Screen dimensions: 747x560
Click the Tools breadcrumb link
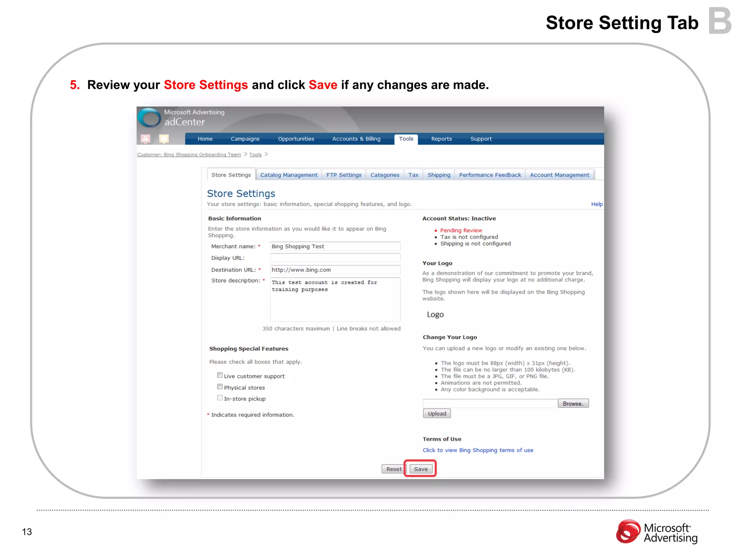pyautogui.click(x=255, y=155)
